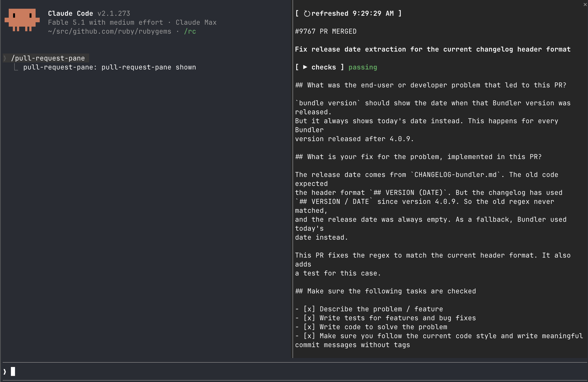
Task: Click the green /rc branch label
Action: click(190, 31)
